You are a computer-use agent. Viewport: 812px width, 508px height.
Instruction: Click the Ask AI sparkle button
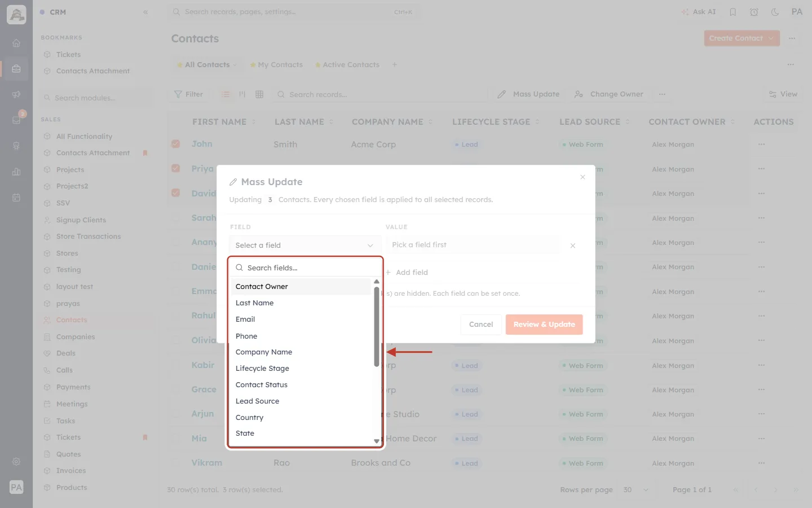click(x=699, y=12)
